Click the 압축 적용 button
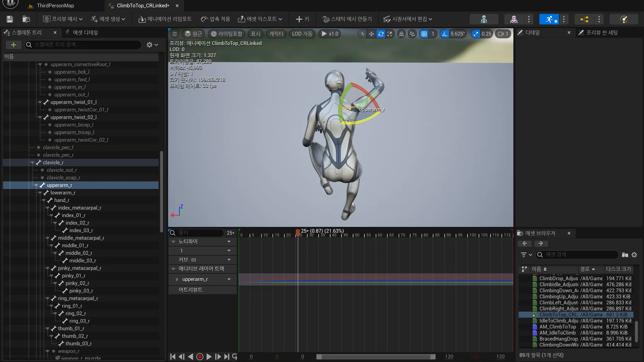This screenshot has width=644, height=362. 215,19
